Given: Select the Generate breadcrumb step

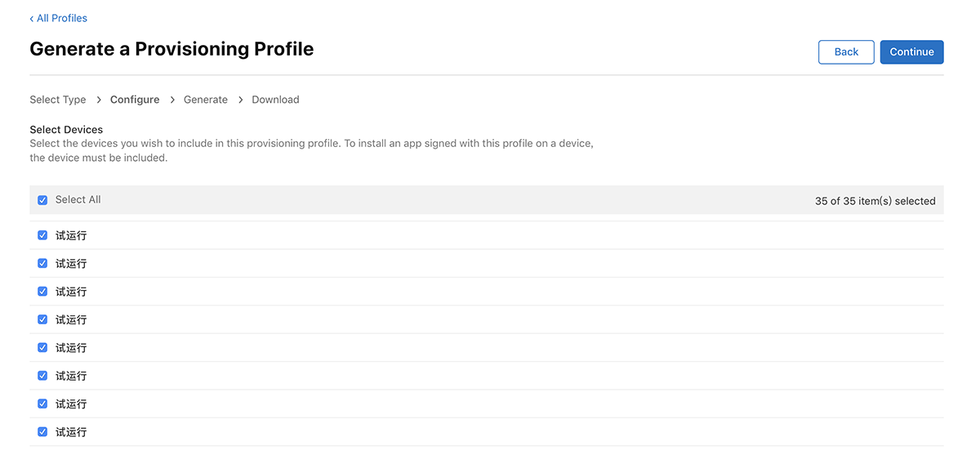Looking at the screenshot, I should pyautogui.click(x=206, y=100).
